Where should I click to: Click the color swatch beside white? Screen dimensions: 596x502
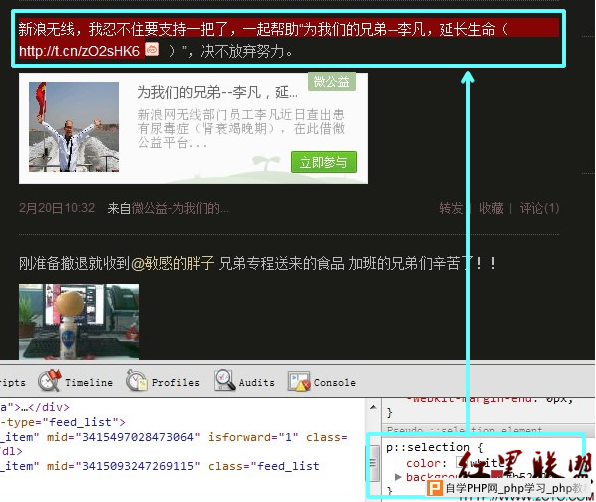[461, 462]
